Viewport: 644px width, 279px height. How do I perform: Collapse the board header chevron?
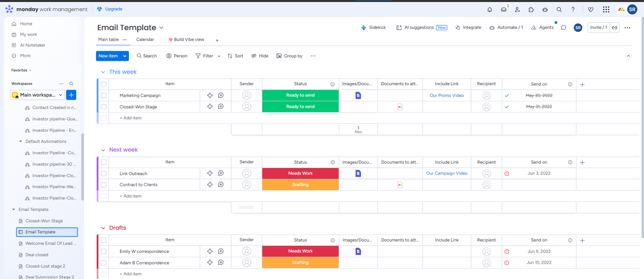628,56
